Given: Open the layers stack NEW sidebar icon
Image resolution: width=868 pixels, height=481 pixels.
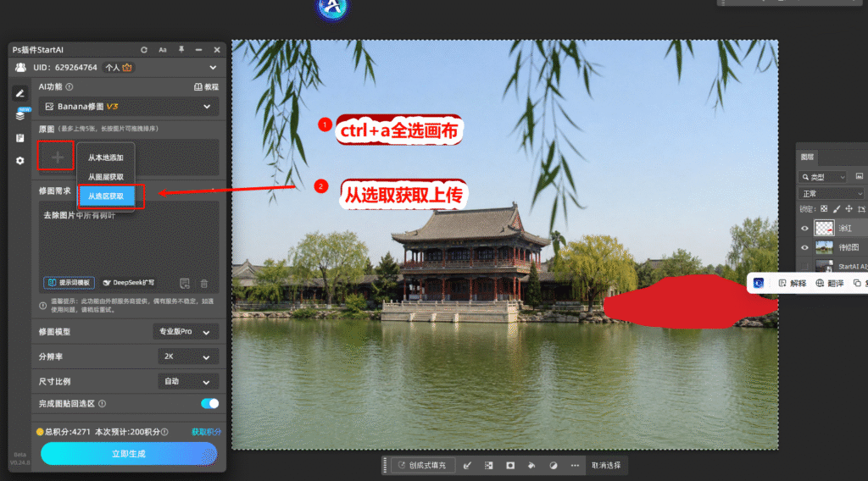Looking at the screenshot, I should [x=20, y=114].
